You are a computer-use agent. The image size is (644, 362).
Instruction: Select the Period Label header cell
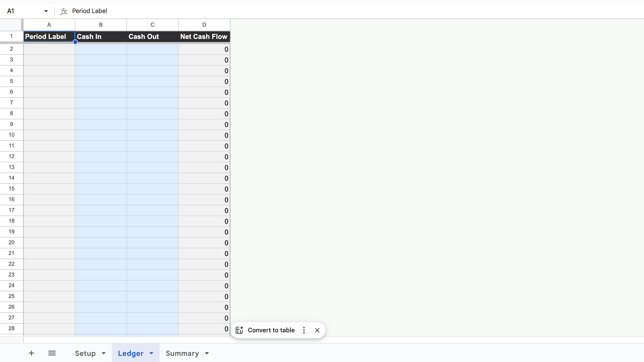click(x=46, y=37)
